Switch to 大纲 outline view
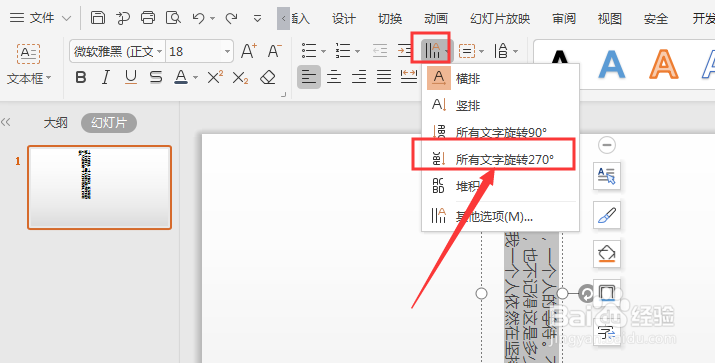715x363 pixels. tap(56, 123)
